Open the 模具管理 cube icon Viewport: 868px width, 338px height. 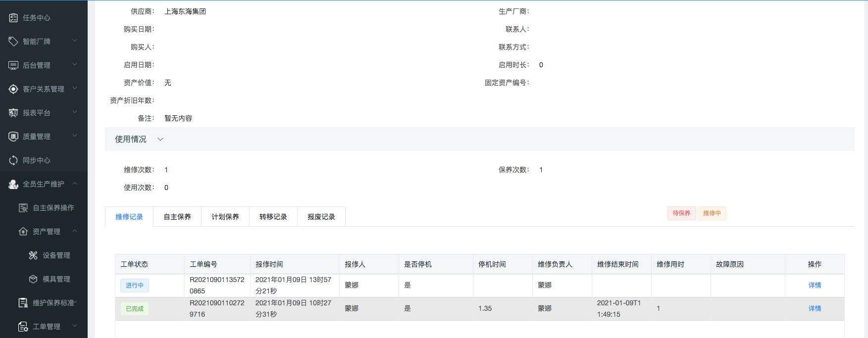click(x=33, y=279)
